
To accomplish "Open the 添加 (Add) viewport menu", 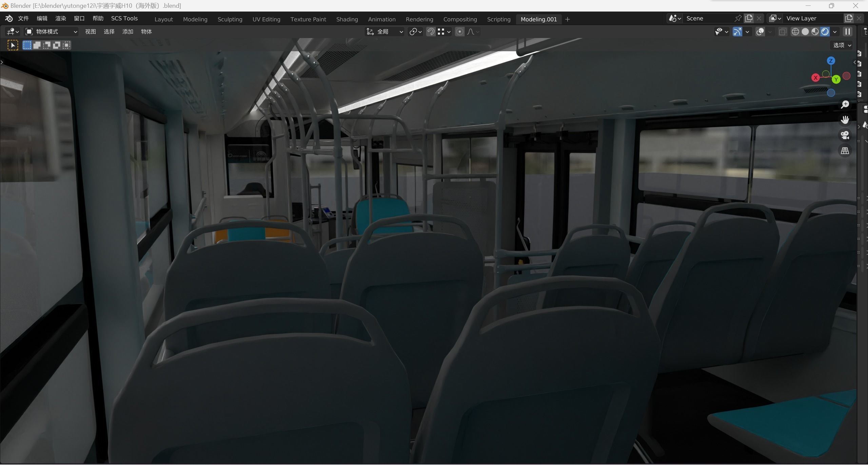I will [128, 32].
